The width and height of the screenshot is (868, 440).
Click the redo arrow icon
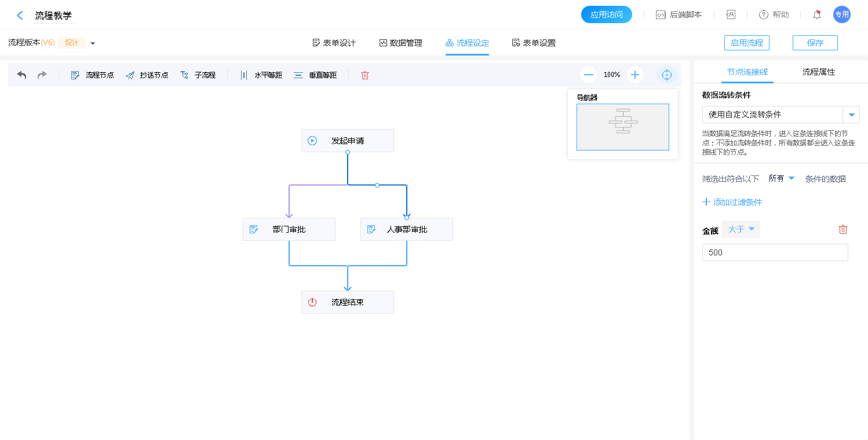coord(42,75)
